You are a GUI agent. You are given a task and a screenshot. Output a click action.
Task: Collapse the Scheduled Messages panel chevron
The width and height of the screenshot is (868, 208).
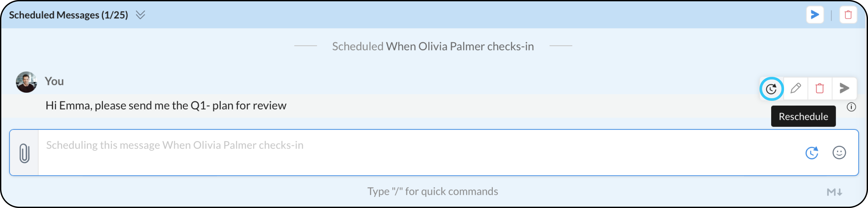coord(140,15)
